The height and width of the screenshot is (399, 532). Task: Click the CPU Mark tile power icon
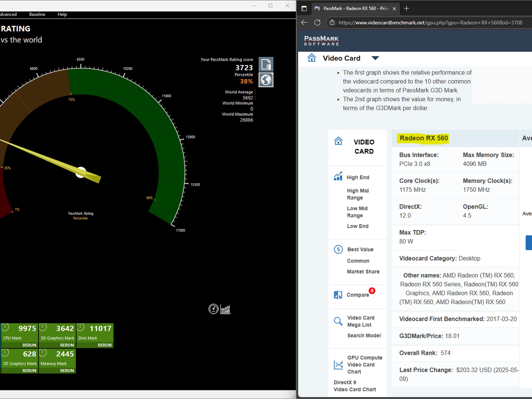(5, 327)
